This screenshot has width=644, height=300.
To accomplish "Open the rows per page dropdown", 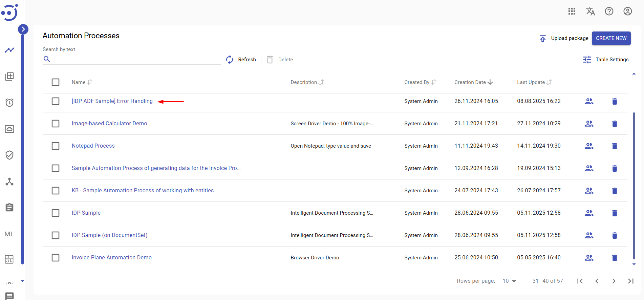I will pyautogui.click(x=509, y=281).
